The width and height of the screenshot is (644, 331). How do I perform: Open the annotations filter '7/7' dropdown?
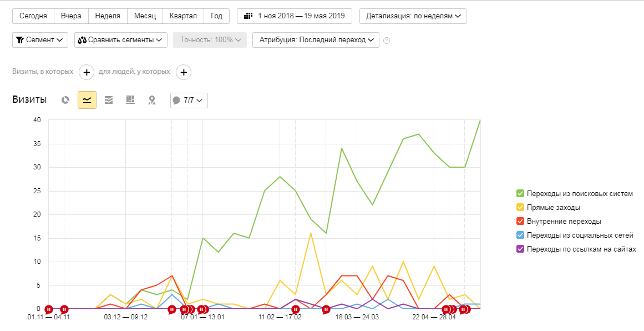tap(189, 101)
